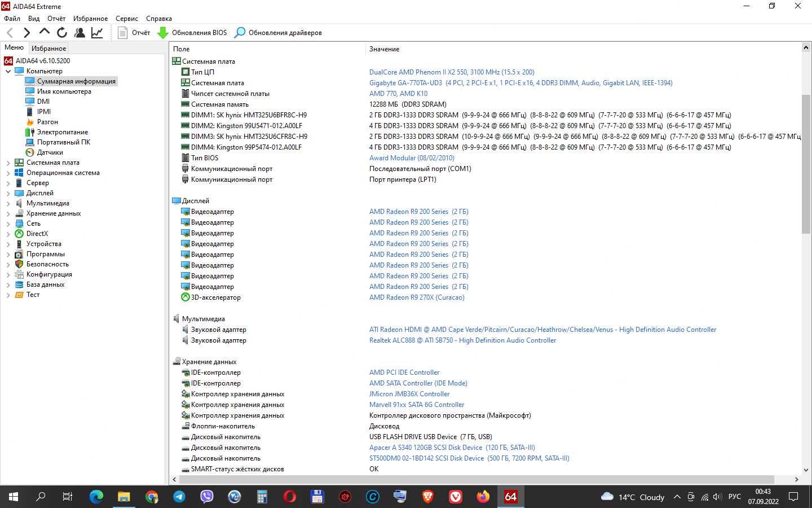Click the Отчёт report toolbar button
812x508 pixels.
coord(134,33)
